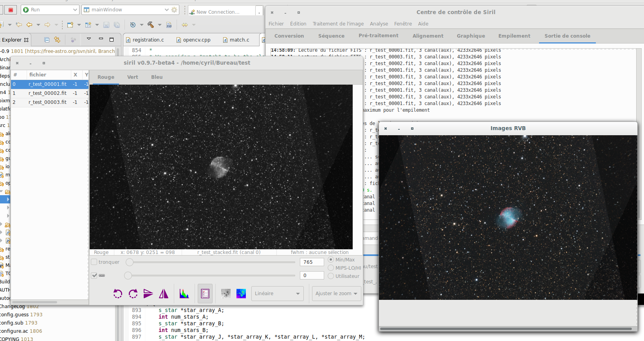Choose the Utilisateur radio option

[x=331, y=276]
